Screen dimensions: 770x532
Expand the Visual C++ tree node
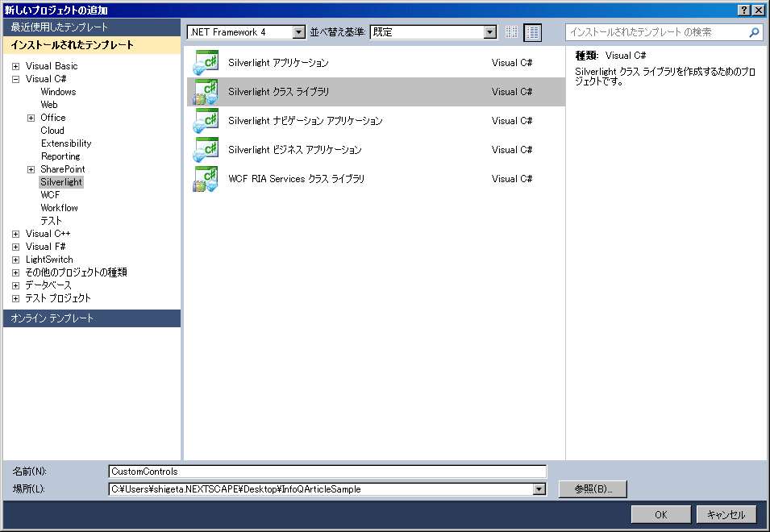pos(15,234)
